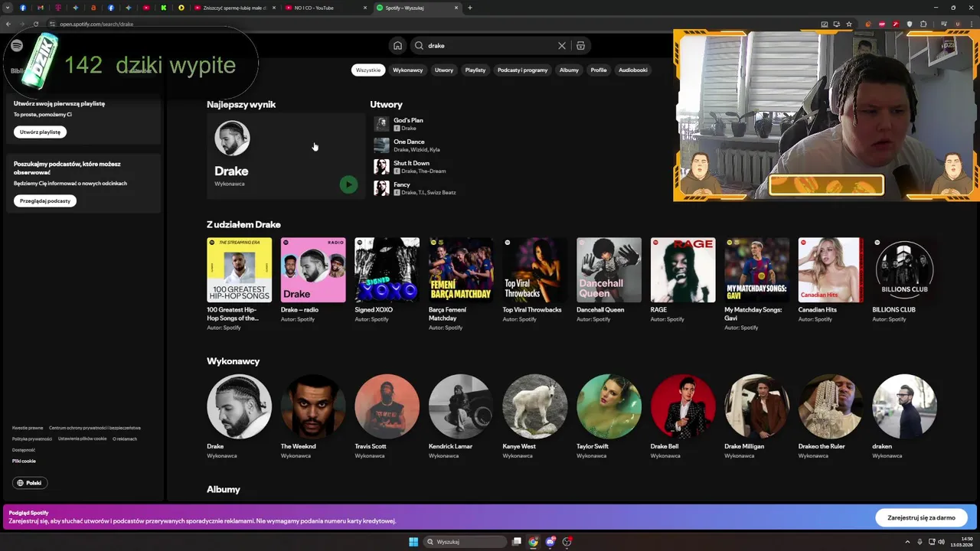The width and height of the screenshot is (980, 551).
Task: Filter results by Podcasty i programy
Action: (523, 70)
